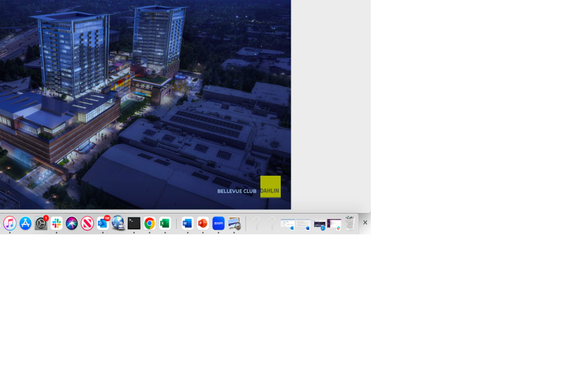This screenshot has height=366, width=588.
Task: Open Apple Music
Action: click(9, 222)
